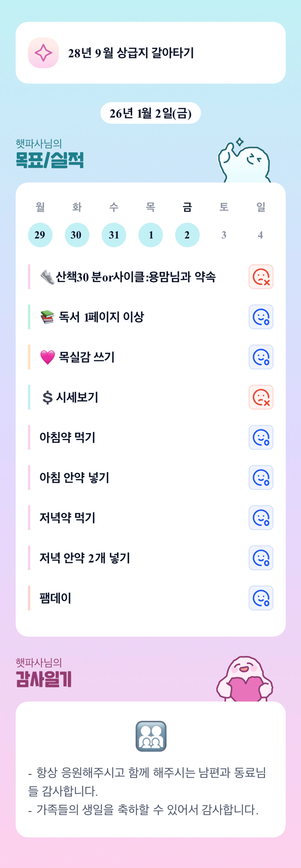Click the books icon beside 독서 1페이지
Screen dimensions: 301x868
coord(47,317)
